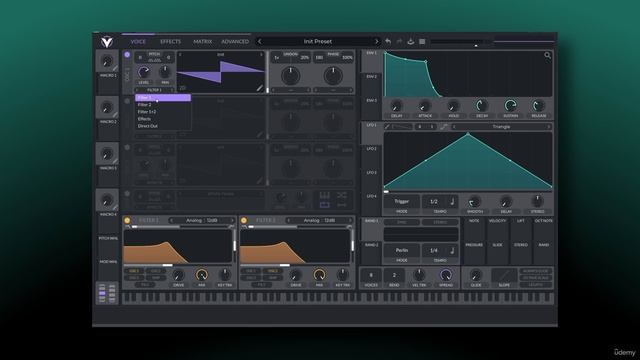Toggle OSC 2 input on Filter 2

(272, 271)
